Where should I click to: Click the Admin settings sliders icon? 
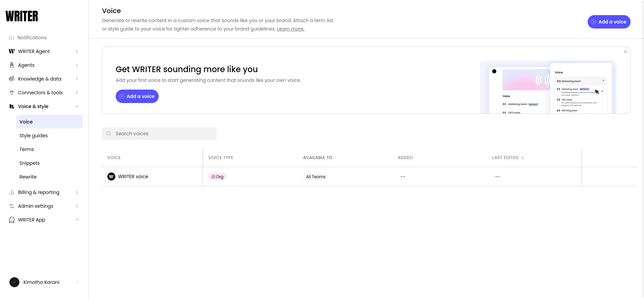(12, 206)
